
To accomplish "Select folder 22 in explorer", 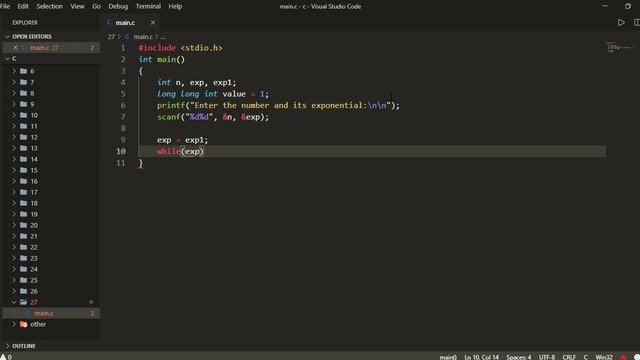I will 51,247.
